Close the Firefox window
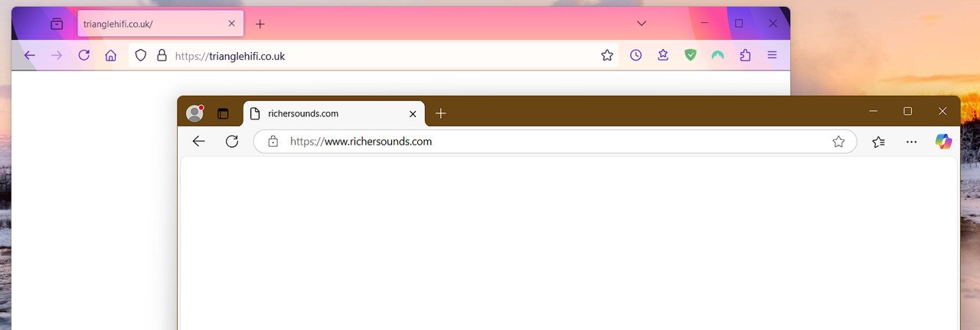This screenshot has height=330, width=980. [773, 24]
